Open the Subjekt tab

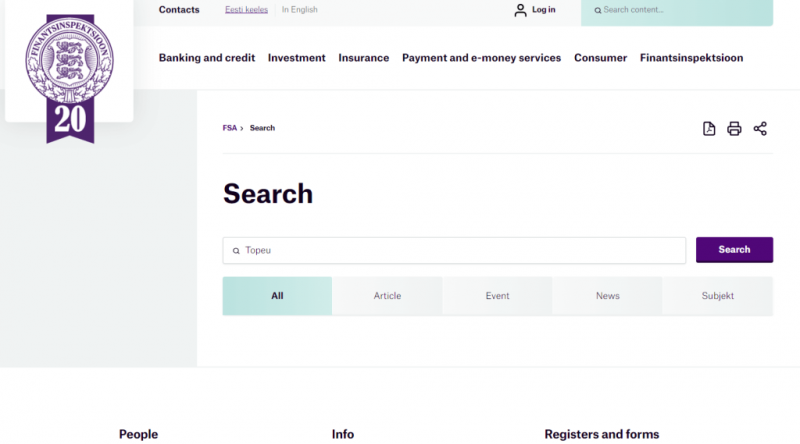[718, 296]
